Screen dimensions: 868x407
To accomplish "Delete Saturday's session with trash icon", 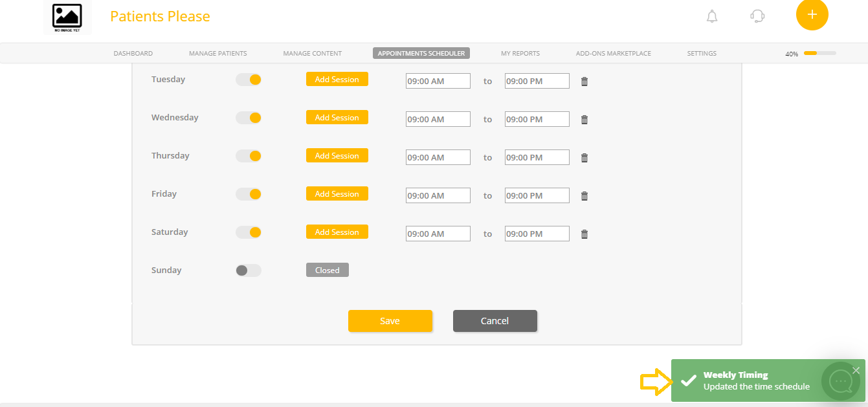I will coord(584,234).
